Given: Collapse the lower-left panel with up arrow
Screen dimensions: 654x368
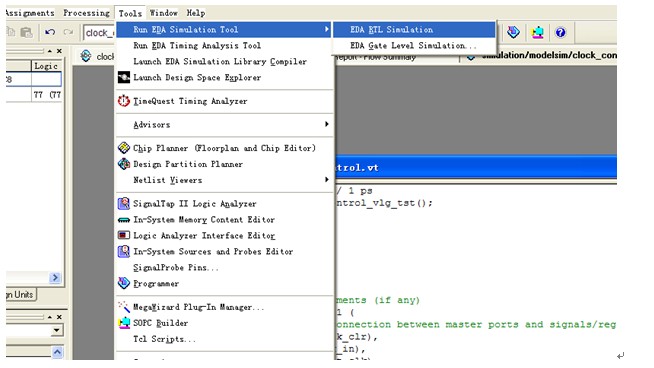Looking at the screenshot, I should pyautogui.click(x=50, y=317).
